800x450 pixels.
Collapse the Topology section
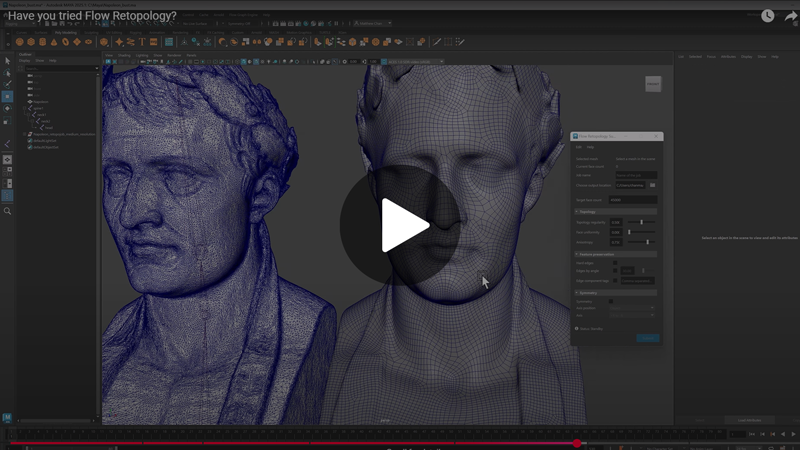(x=616, y=212)
